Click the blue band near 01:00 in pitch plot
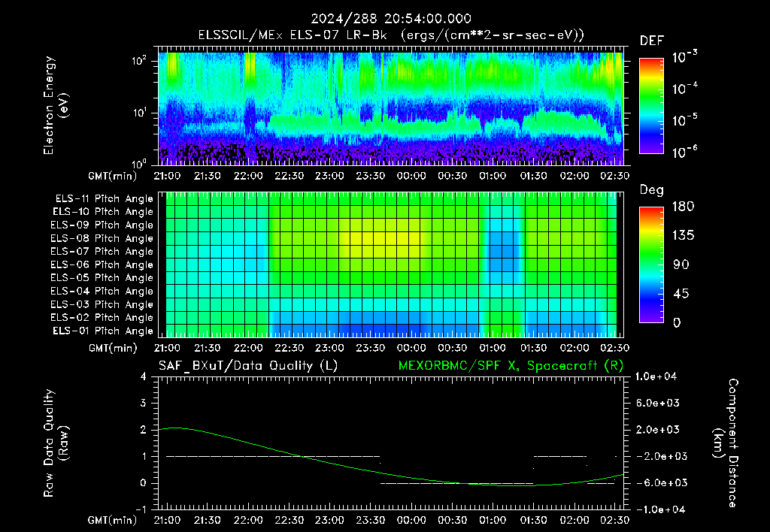Screen dimensions: 770x532 503,251
